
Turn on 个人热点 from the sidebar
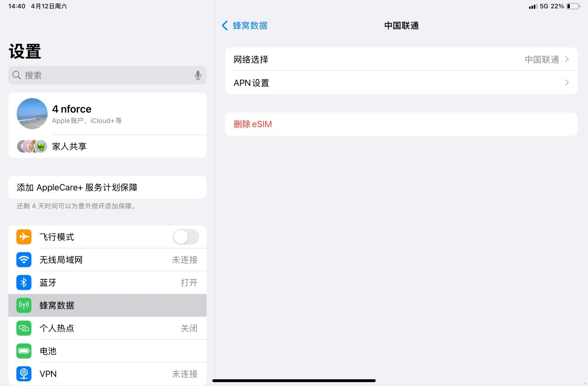click(x=107, y=328)
